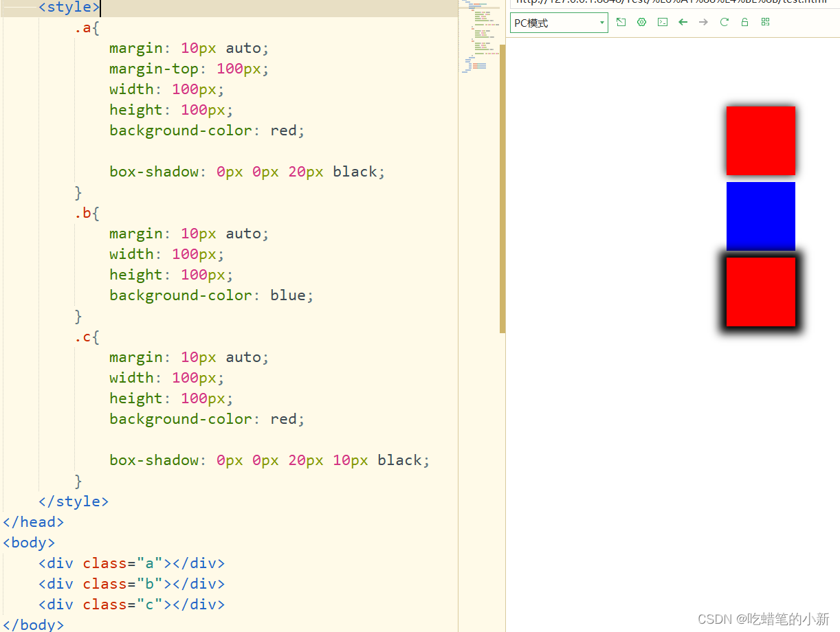Viewport: 840px width, 632px height.
Task: Place cursor on the opening <style> tag
Action: tap(69, 8)
